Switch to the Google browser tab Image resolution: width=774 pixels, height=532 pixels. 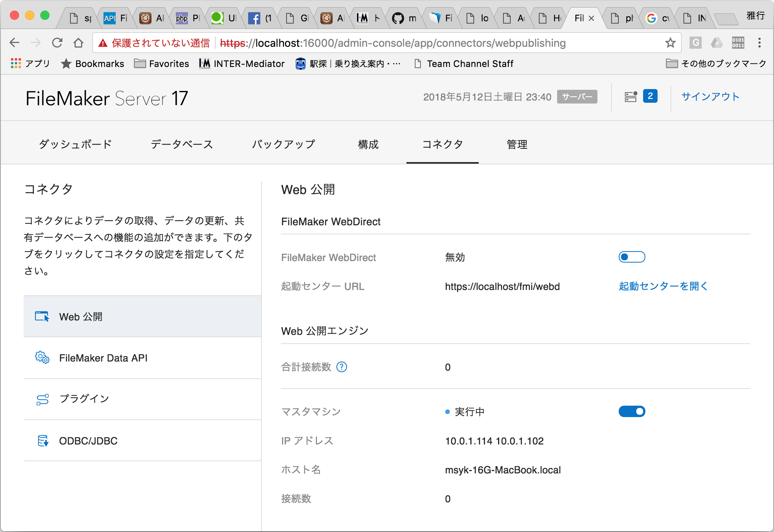(x=658, y=18)
